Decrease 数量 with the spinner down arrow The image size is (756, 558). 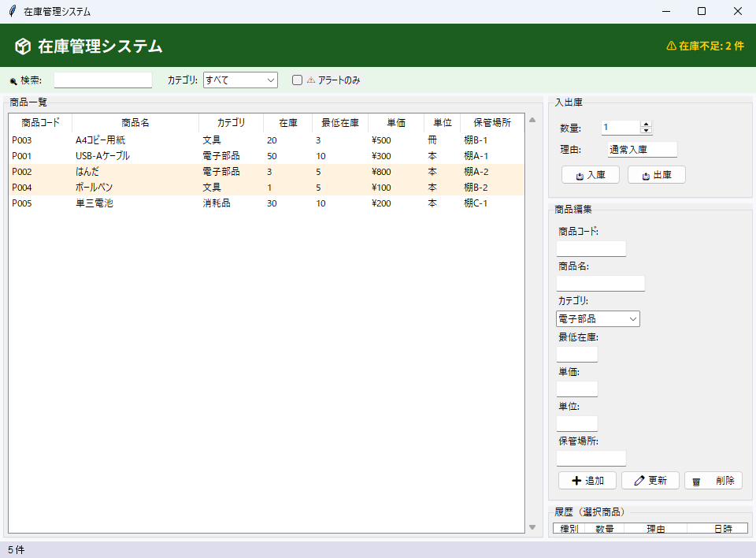[x=646, y=131]
